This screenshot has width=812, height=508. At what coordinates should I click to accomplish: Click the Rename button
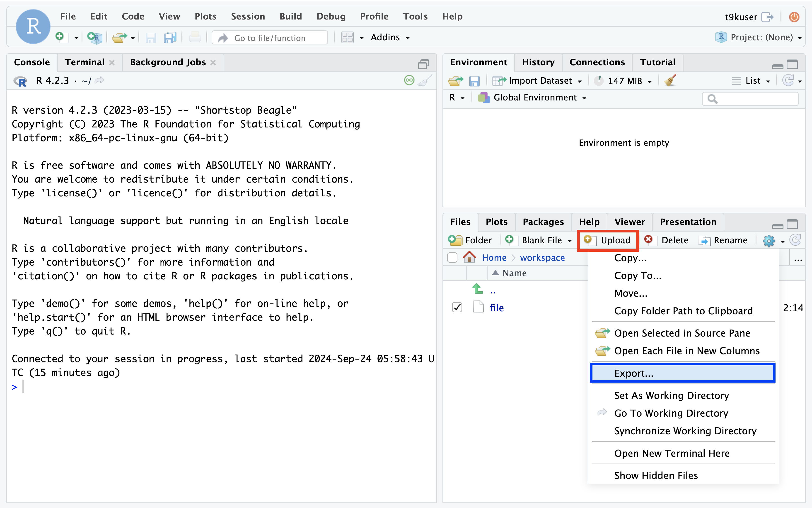(723, 240)
